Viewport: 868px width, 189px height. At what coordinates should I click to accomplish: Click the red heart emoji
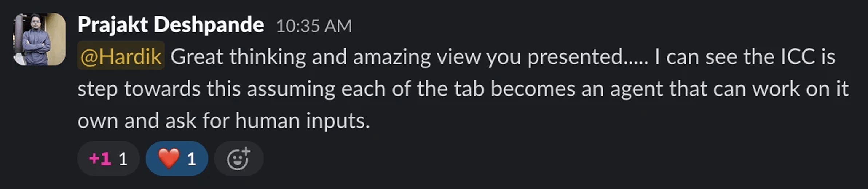pos(169,158)
